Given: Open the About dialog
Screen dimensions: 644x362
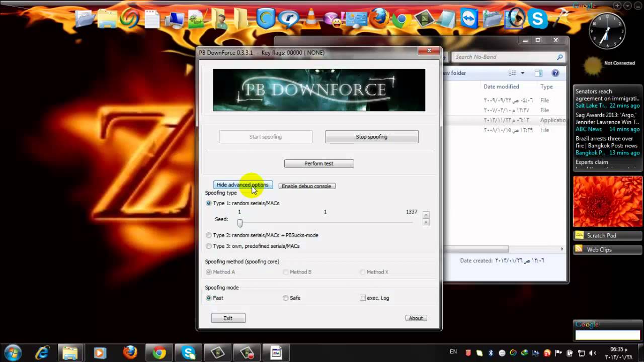Looking at the screenshot, I should click(416, 318).
